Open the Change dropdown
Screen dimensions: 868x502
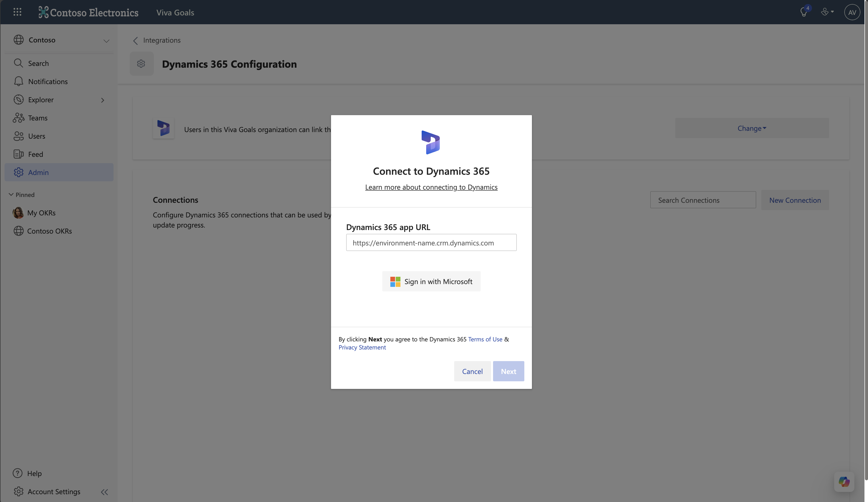[x=752, y=128]
